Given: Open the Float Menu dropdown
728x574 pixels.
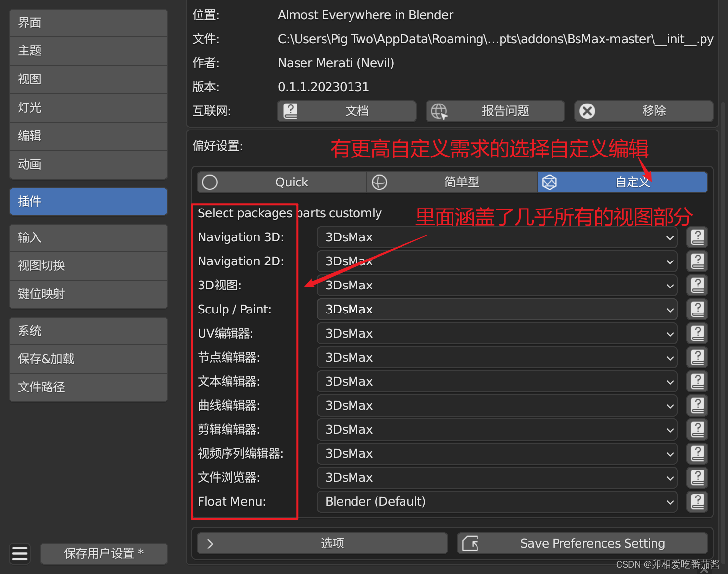Looking at the screenshot, I should [x=497, y=501].
